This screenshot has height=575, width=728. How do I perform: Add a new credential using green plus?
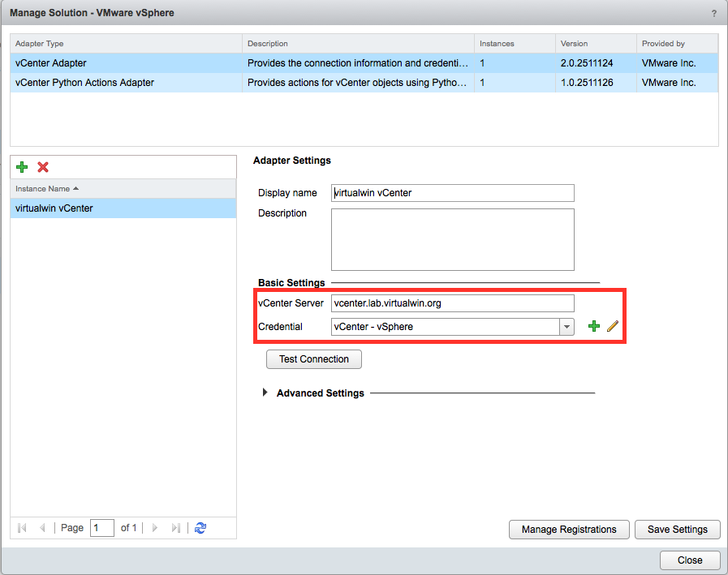tap(594, 326)
